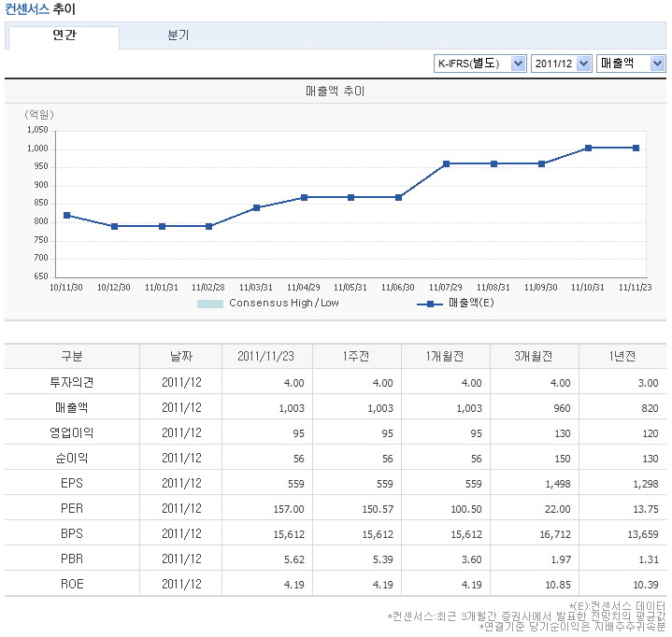Click the 매출액(E) legend marker
This screenshot has width=672, height=637.
tap(430, 304)
